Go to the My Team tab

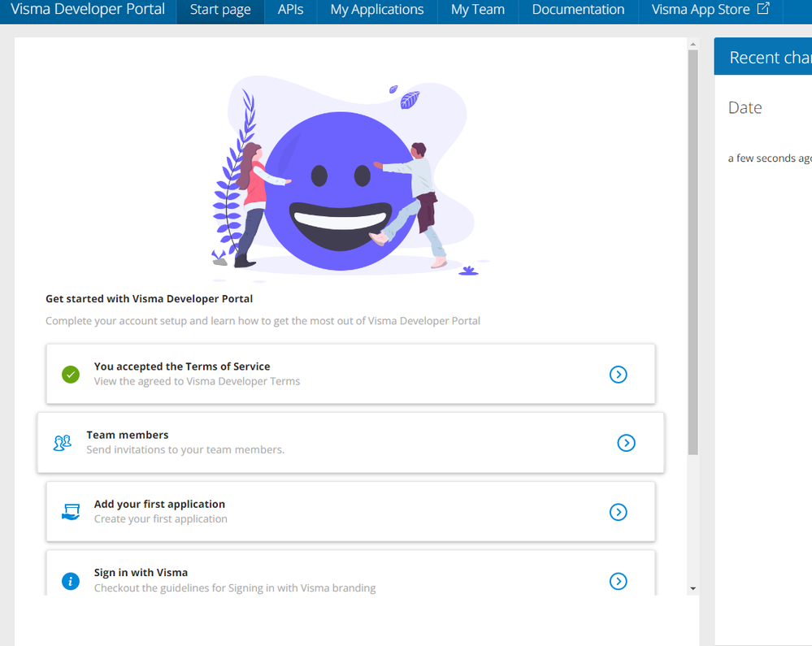(477, 11)
